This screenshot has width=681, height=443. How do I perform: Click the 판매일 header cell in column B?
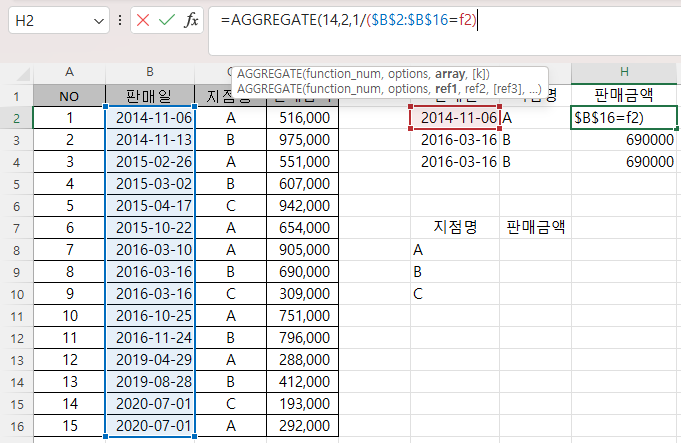(x=150, y=96)
